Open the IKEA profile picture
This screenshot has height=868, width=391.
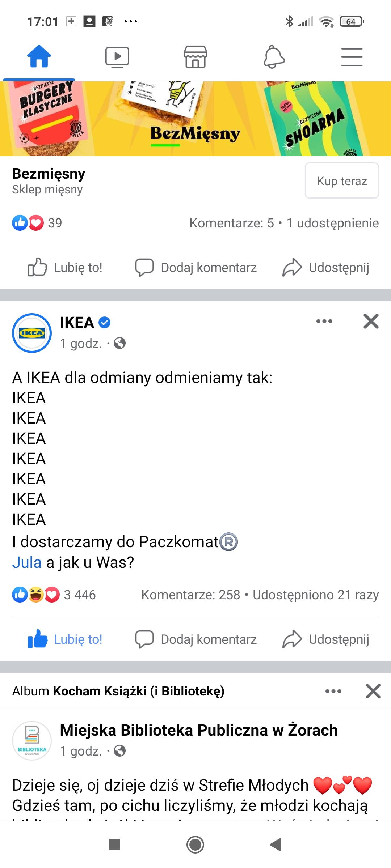point(32,333)
